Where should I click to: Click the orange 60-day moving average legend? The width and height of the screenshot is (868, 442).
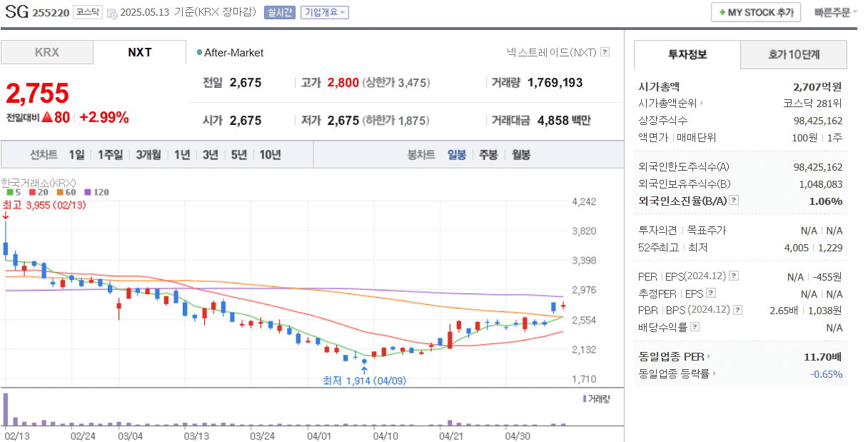(x=66, y=193)
